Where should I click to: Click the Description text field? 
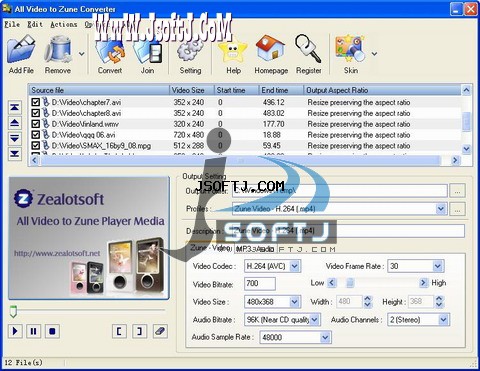click(x=348, y=231)
